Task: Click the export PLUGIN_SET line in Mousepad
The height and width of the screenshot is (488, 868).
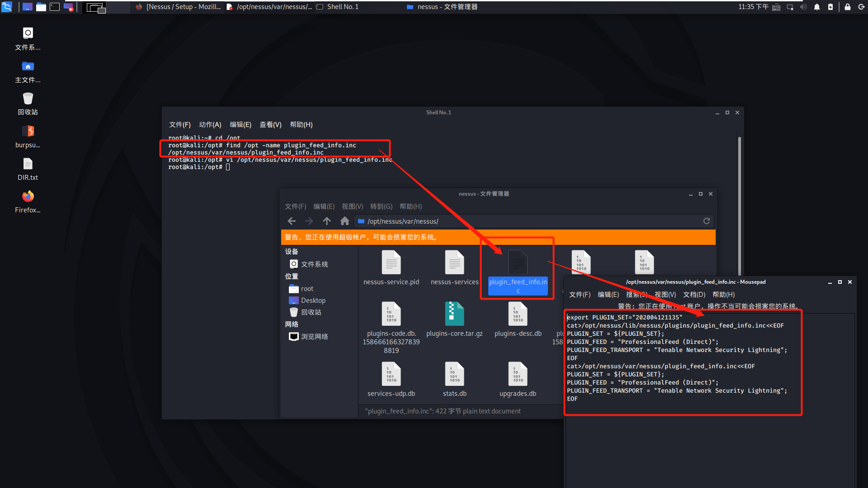Action: [x=625, y=317]
